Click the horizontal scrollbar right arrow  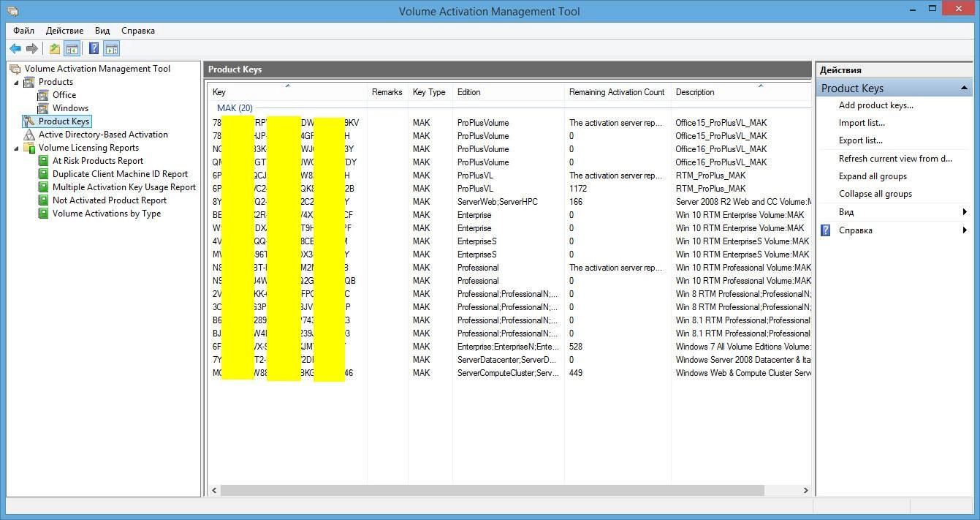(x=805, y=490)
